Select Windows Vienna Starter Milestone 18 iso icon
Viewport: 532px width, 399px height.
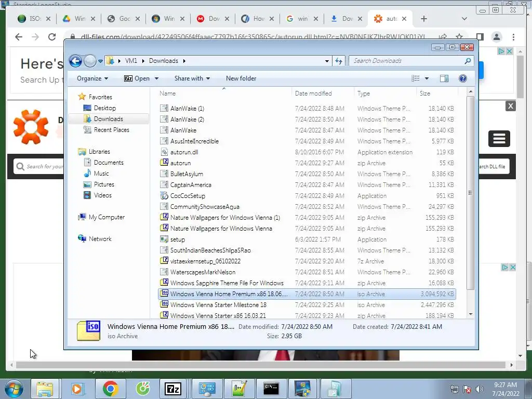pyautogui.click(x=164, y=304)
